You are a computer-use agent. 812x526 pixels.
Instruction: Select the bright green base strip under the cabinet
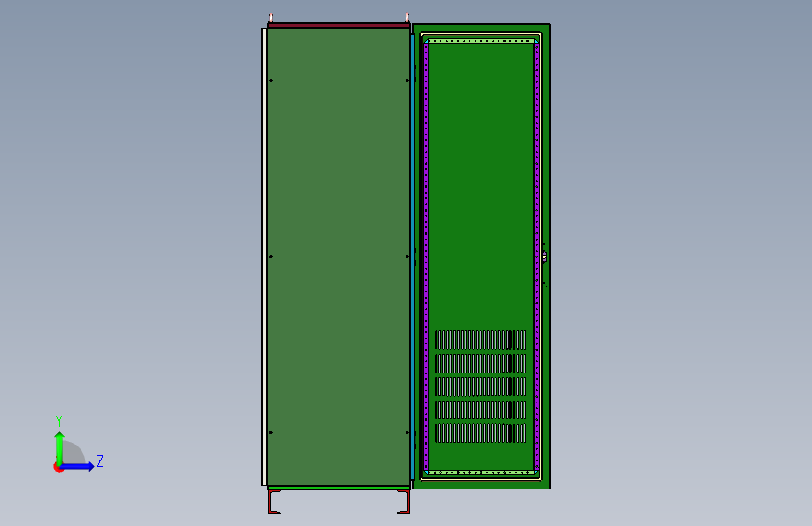pyautogui.click(x=339, y=488)
